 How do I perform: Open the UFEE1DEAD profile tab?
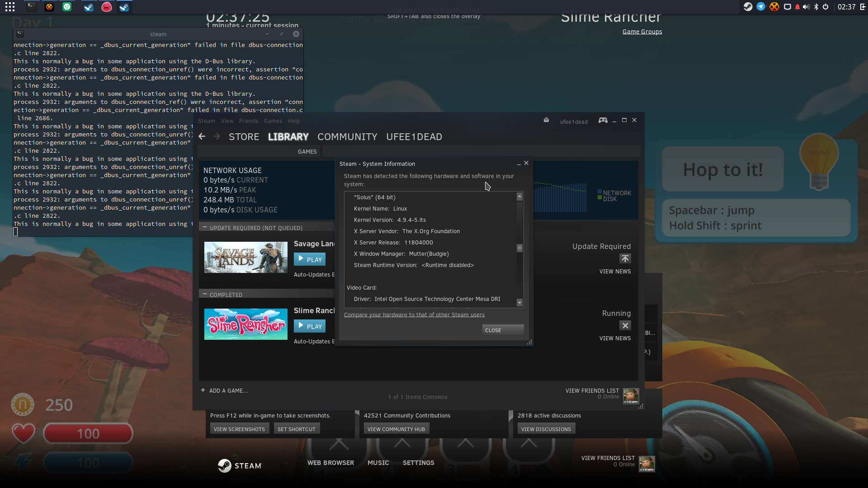click(x=414, y=137)
